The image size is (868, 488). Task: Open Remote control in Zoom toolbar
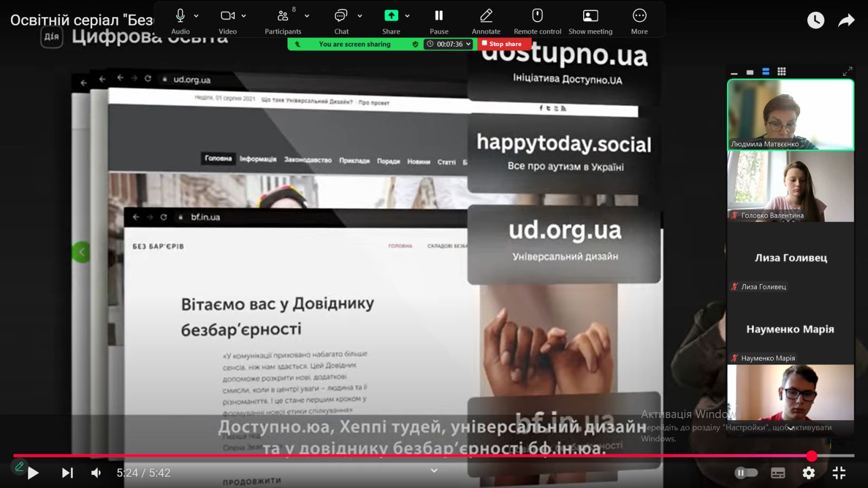(537, 16)
